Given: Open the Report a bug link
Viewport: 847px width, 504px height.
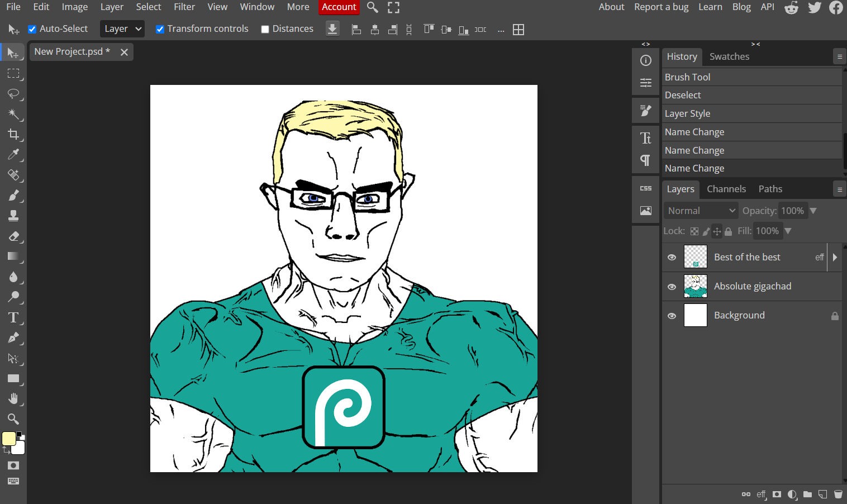Looking at the screenshot, I should (x=662, y=7).
